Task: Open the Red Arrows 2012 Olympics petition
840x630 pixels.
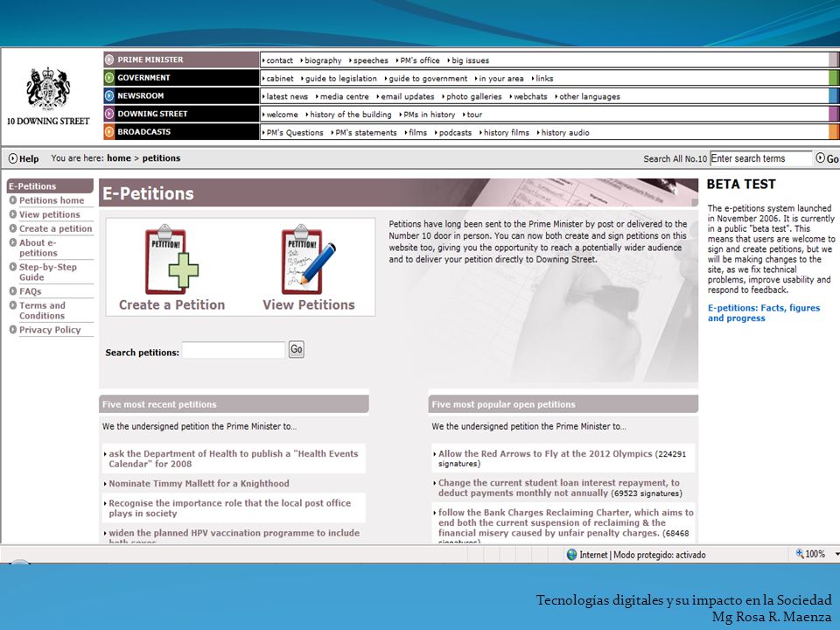Action: [545, 454]
